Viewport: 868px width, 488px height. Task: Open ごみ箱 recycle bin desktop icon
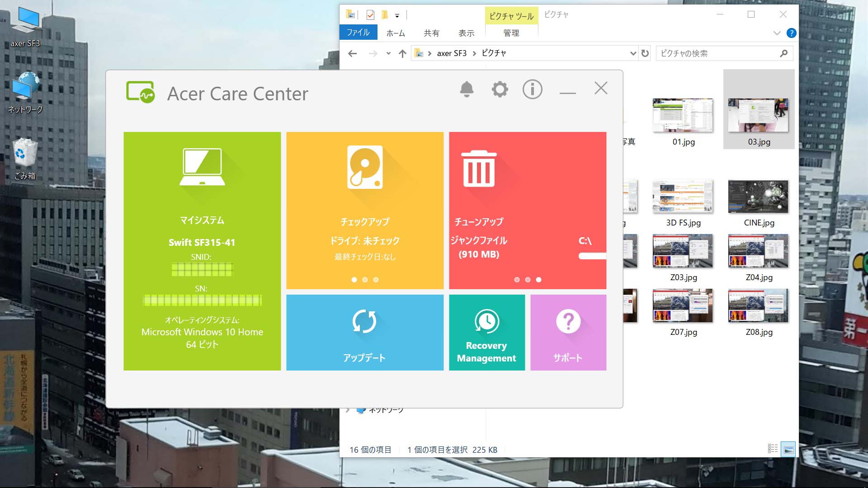[25, 159]
